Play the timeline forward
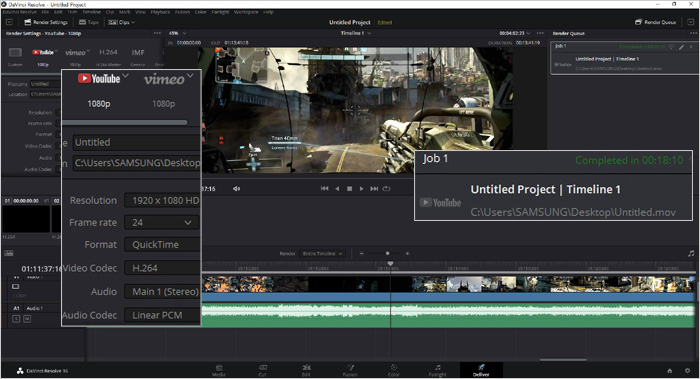700x379 pixels. pyautogui.click(x=361, y=188)
